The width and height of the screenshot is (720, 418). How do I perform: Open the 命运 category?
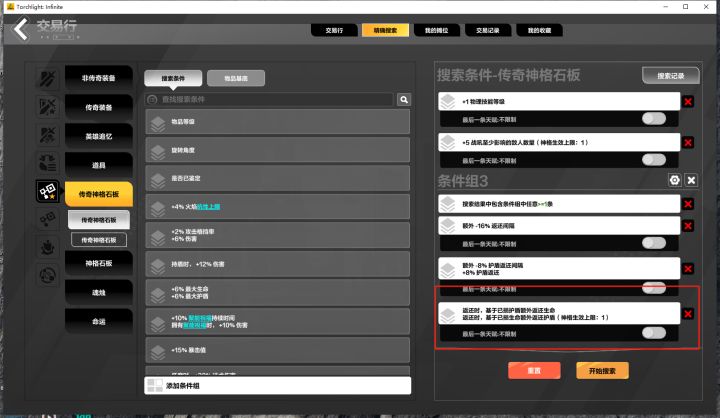pyautogui.click(x=99, y=321)
